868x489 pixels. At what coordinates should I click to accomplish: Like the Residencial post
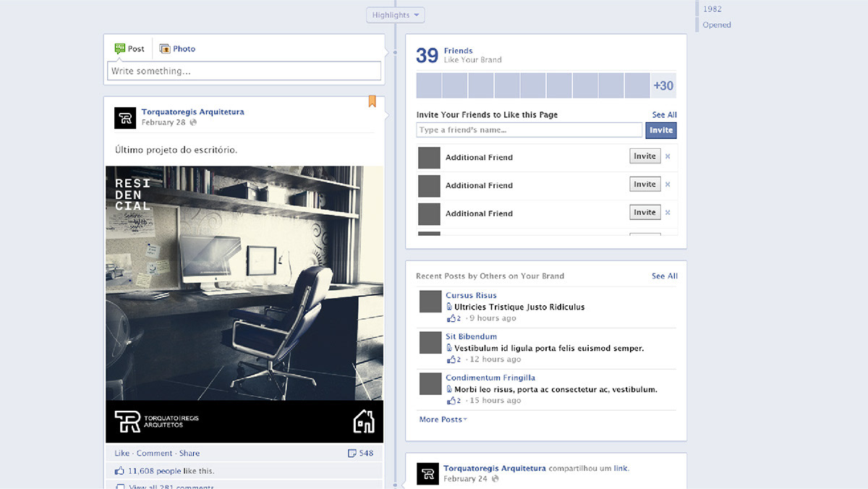122,453
